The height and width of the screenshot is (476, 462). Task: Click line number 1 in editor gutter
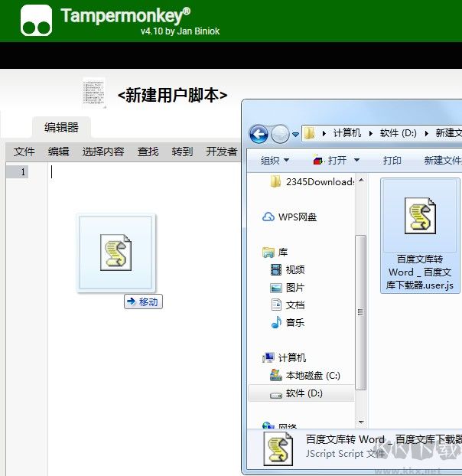(23, 172)
